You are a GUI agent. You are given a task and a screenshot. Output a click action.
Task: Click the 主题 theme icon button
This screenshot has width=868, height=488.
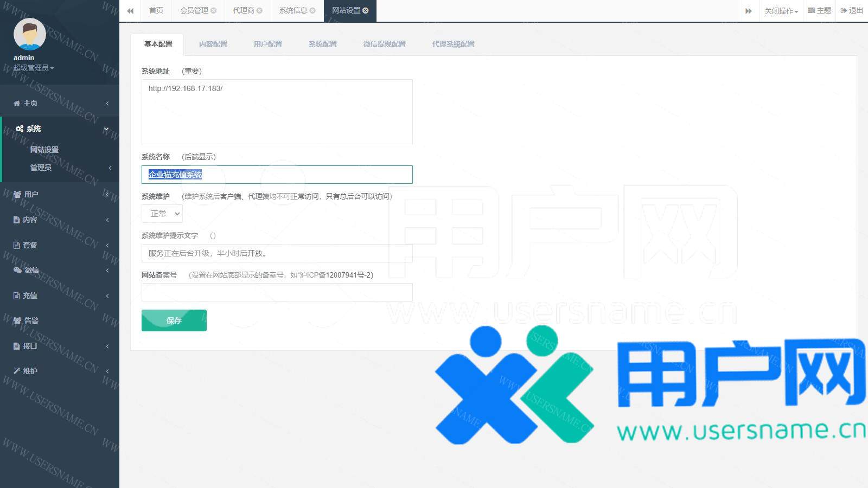tap(819, 10)
